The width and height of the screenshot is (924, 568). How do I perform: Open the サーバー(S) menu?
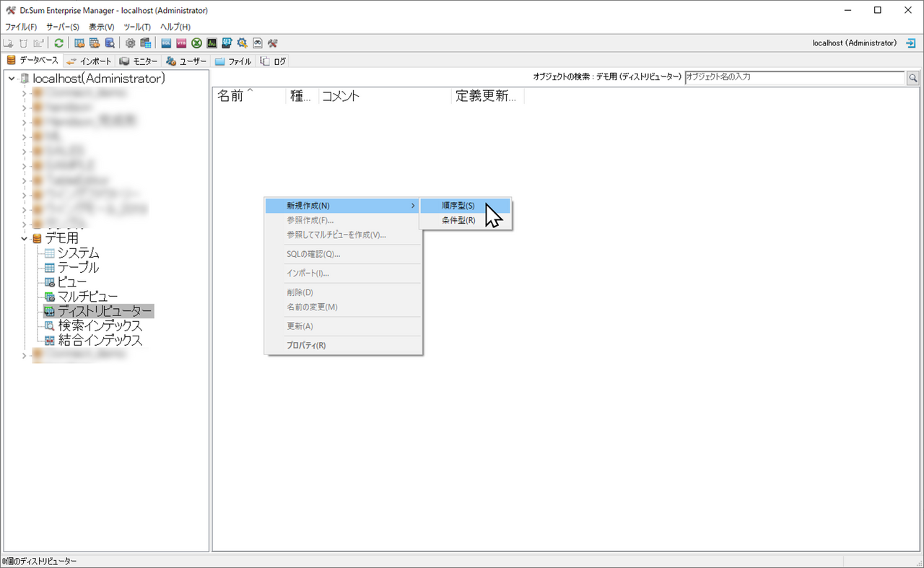pyautogui.click(x=63, y=27)
